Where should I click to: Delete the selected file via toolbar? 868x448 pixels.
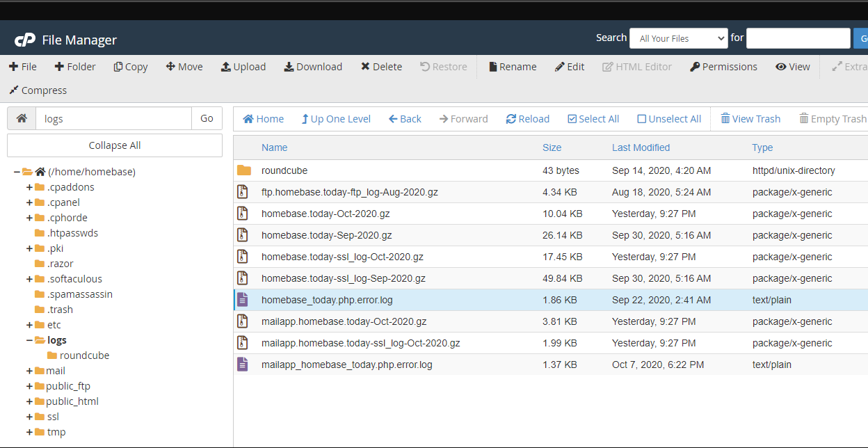coord(381,67)
